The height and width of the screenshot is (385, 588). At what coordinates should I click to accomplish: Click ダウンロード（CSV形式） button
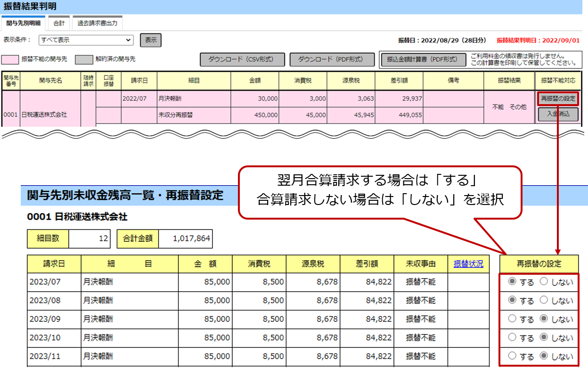coord(243,59)
